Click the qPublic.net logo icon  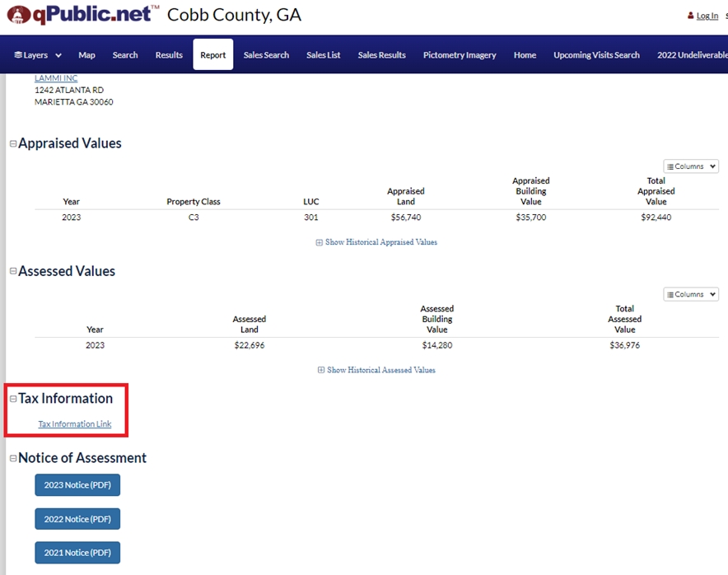coord(16,15)
